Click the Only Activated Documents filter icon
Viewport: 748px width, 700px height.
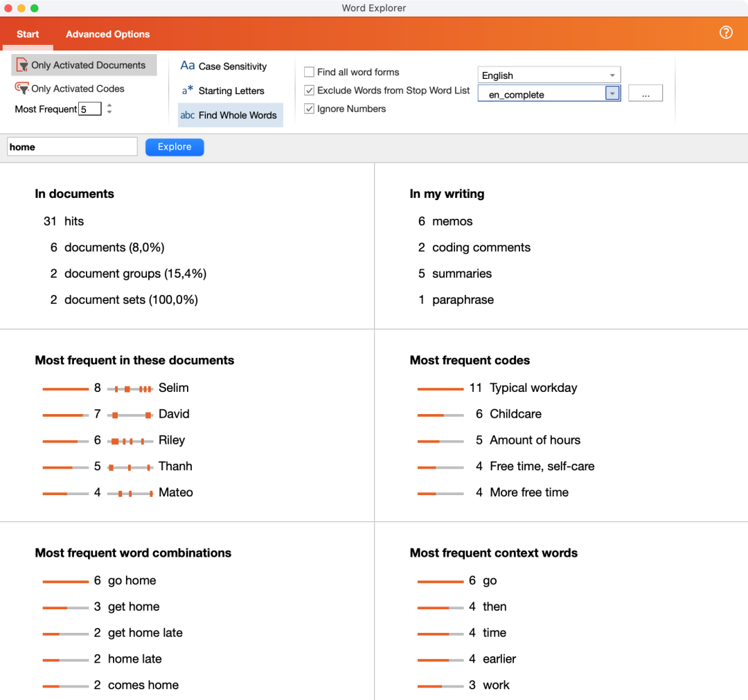point(22,65)
